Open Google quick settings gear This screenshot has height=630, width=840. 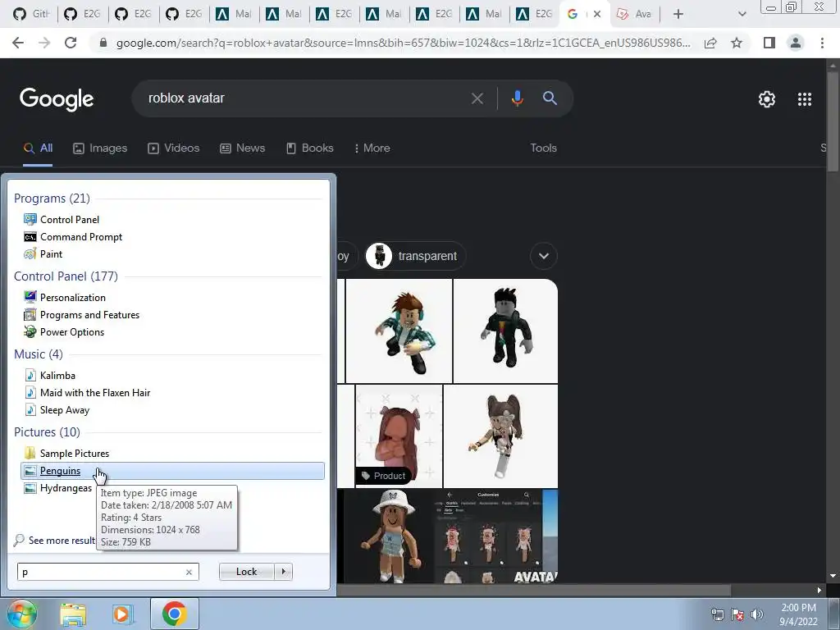click(x=767, y=99)
